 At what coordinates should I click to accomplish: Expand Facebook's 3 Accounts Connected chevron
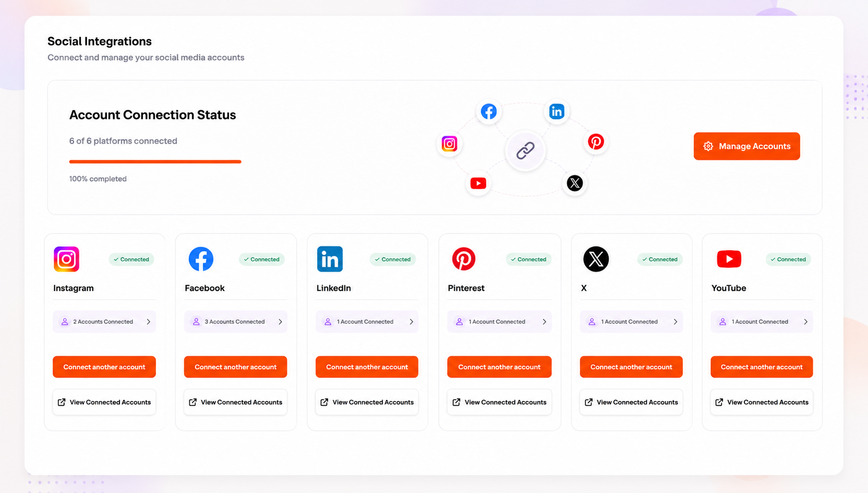tap(280, 322)
